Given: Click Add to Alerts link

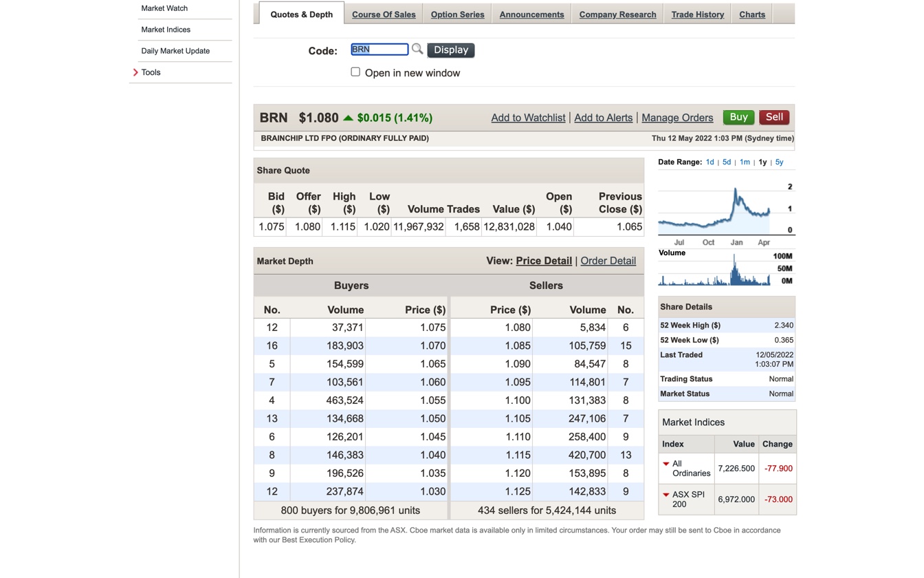Looking at the screenshot, I should coord(603,118).
